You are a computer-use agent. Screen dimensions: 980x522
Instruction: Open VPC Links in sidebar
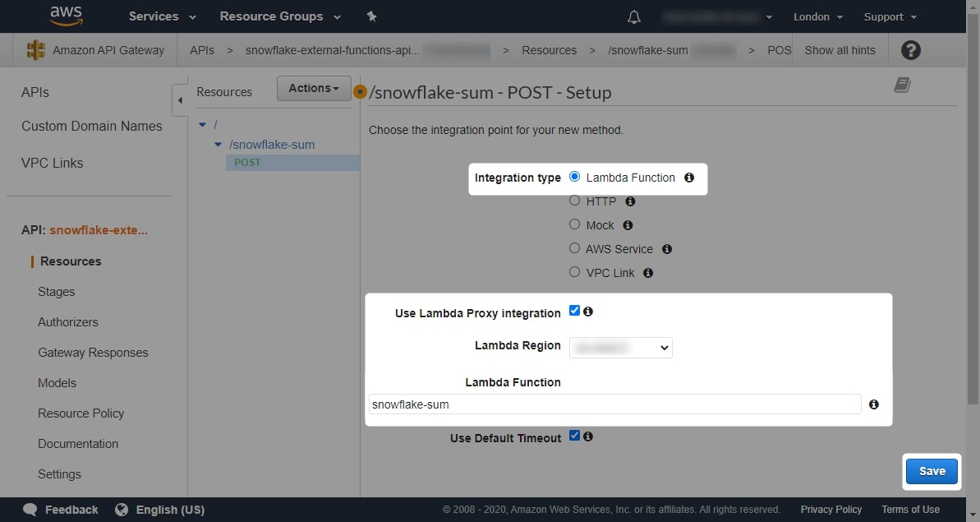(52, 163)
